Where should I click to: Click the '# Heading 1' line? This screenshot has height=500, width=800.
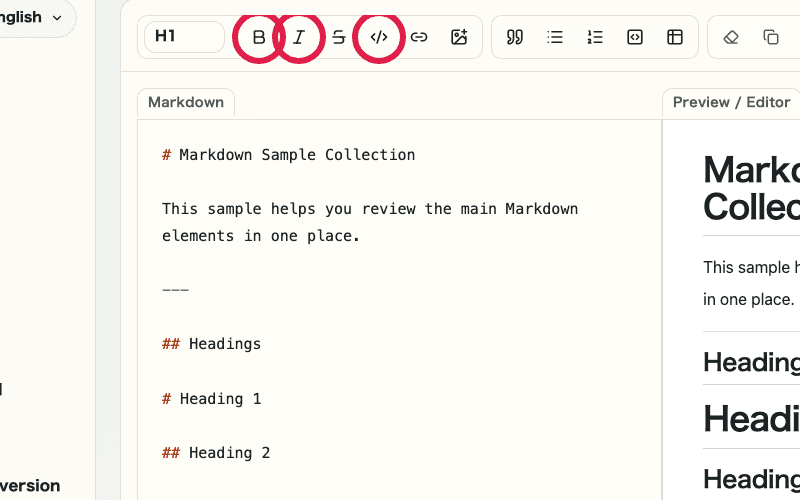[211, 398]
